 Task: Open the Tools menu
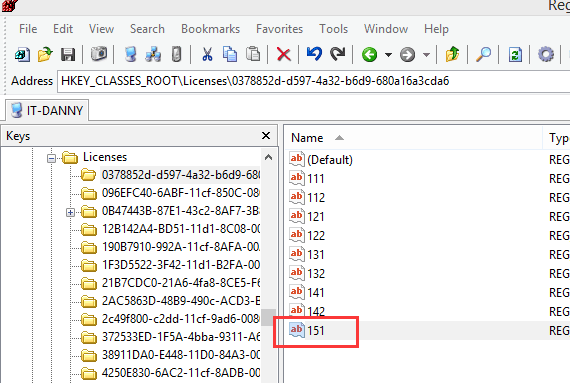tap(333, 29)
